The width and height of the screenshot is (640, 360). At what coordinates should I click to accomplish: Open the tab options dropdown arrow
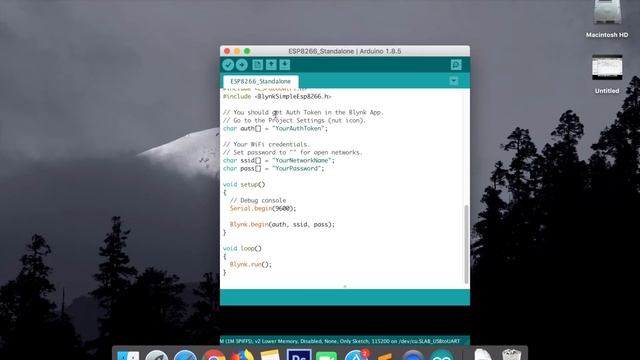[453, 81]
